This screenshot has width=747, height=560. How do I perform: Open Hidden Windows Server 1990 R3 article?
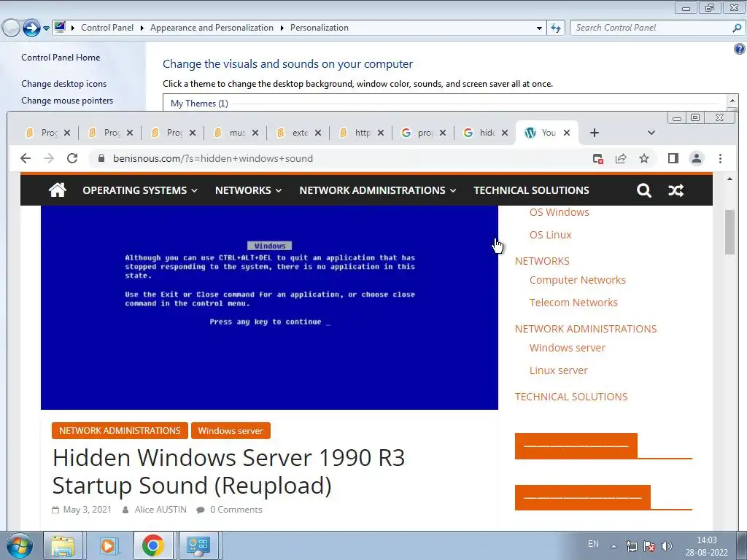point(228,472)
